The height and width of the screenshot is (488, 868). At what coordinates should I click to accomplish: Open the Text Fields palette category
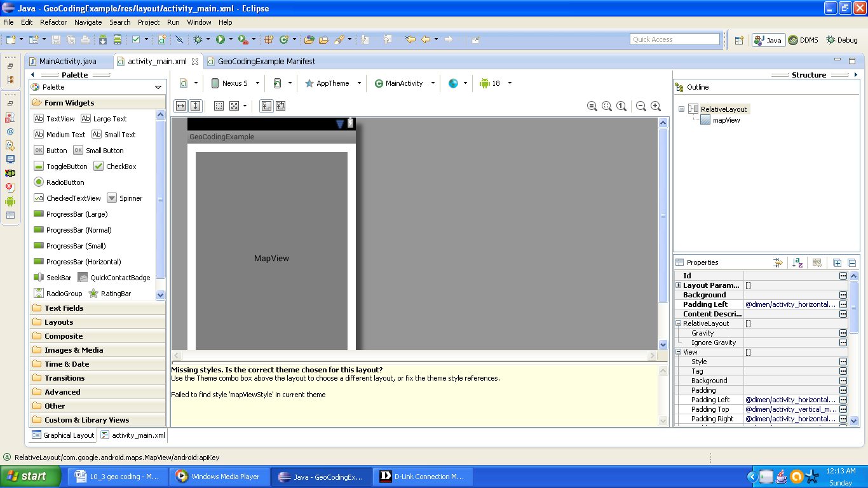(64, 308)
